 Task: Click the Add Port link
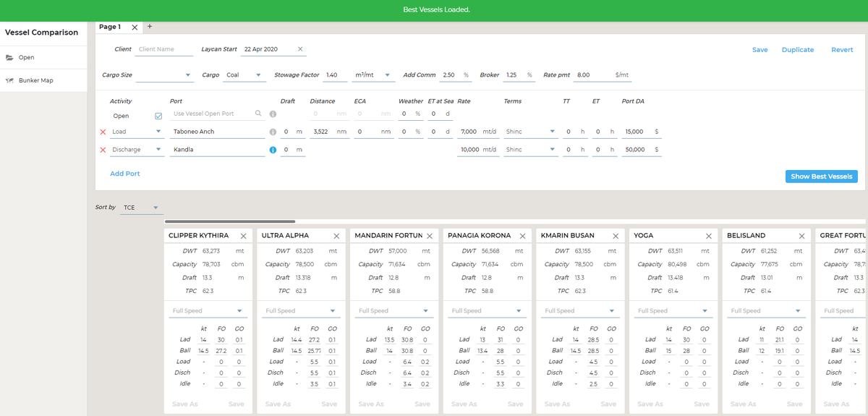click(125, 174)
